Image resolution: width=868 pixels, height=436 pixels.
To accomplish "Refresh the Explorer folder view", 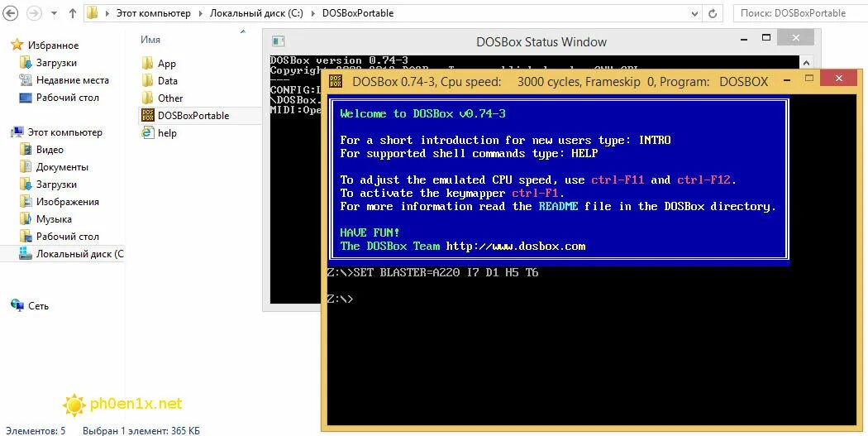I will click(x=713, y=13).
